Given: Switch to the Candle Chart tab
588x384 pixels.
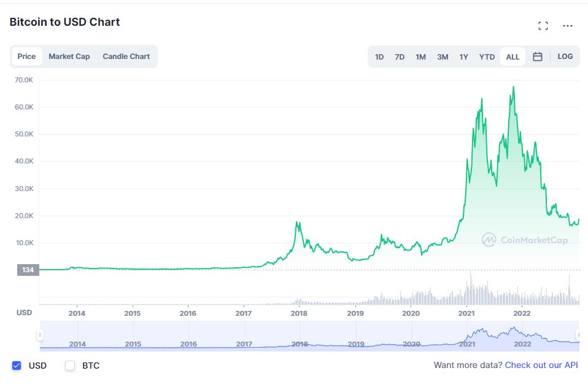Looking at the screenshot, I should tap(126, 57).
